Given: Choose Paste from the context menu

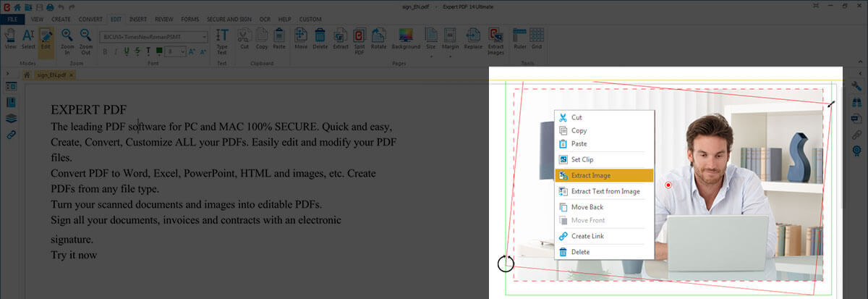Looking at the screenshot, I should click(x=604, y=144).
